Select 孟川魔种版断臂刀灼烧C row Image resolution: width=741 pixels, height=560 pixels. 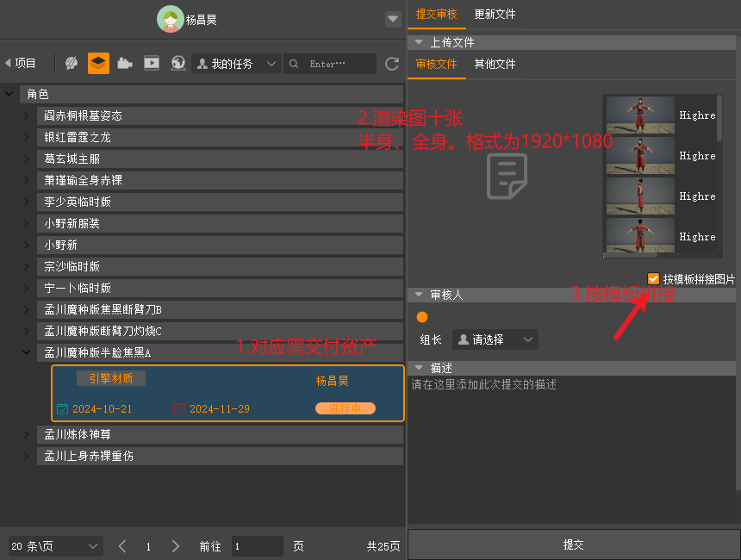(x=220, y=332)
